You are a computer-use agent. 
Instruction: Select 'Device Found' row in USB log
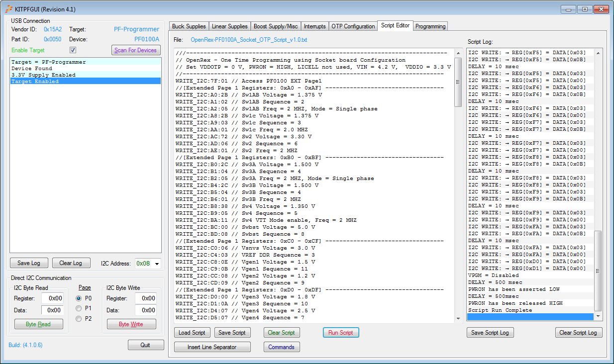[85, 68]
